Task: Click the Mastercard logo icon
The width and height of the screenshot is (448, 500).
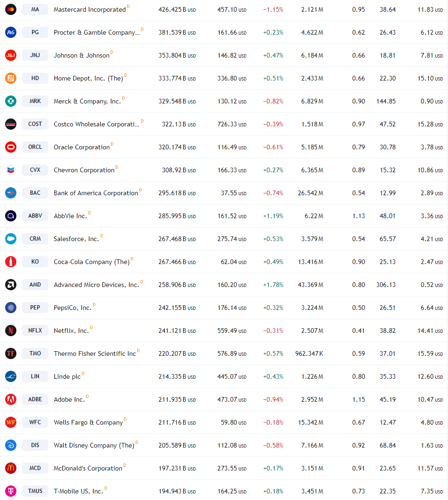Action: coord(11,9)
